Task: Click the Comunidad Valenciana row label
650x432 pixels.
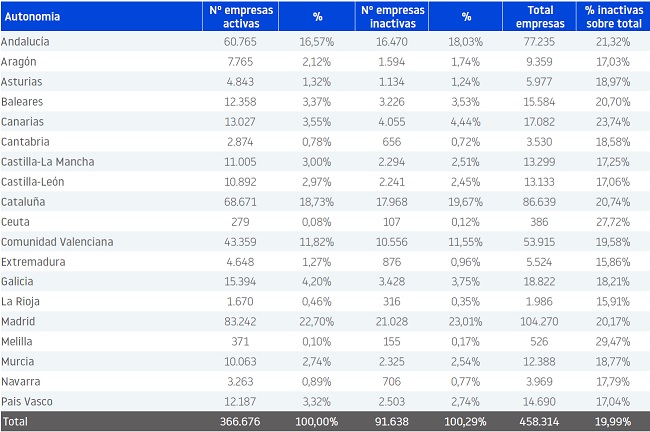Action: click(x=57, y=242)
